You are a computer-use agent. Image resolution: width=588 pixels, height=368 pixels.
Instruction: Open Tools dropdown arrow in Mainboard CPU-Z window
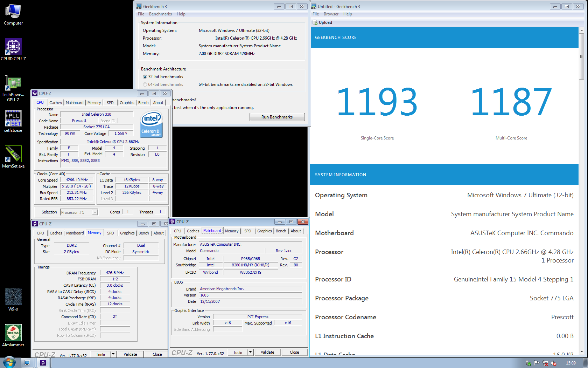[250, 352]
